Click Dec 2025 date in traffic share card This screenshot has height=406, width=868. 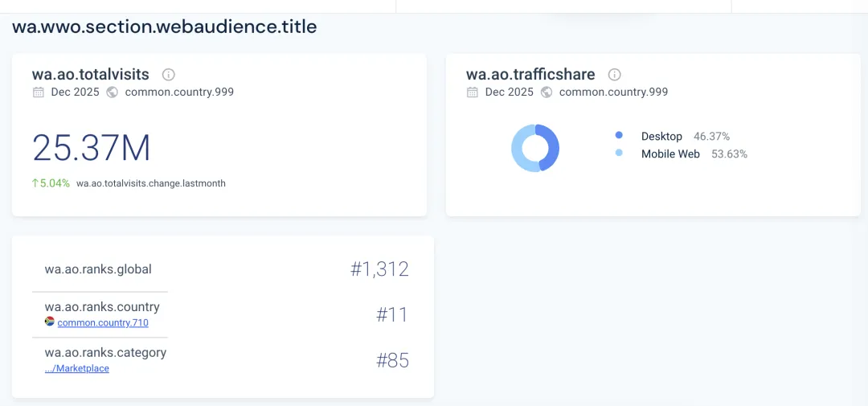click(x=510, y=92)
